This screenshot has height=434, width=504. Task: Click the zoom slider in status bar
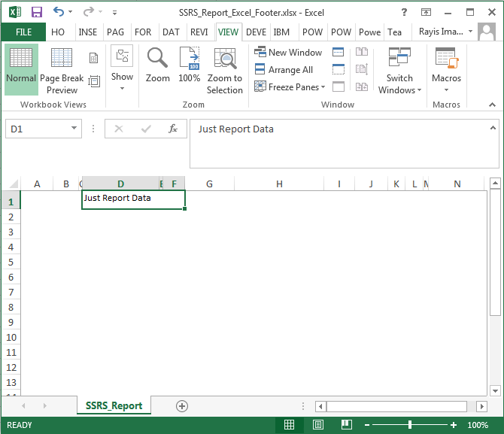click(410, 425)
